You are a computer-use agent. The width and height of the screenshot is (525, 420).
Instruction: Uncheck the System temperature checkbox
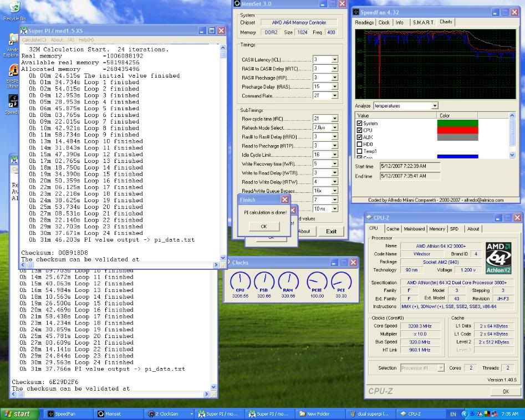click(360, 124)
